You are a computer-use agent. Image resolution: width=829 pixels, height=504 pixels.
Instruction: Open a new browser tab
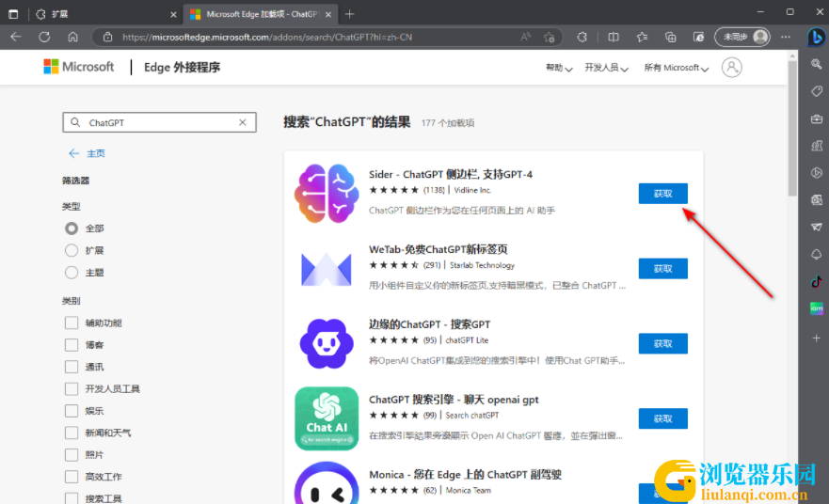[349, 14]
